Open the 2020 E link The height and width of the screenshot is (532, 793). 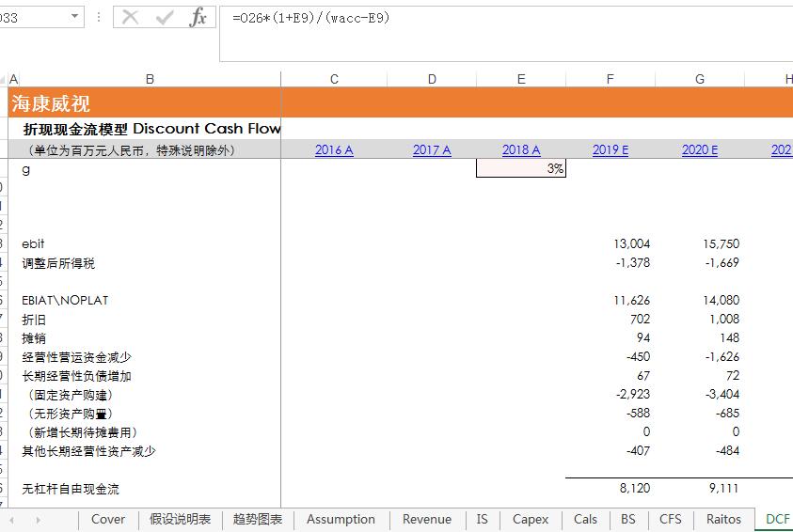700,150
